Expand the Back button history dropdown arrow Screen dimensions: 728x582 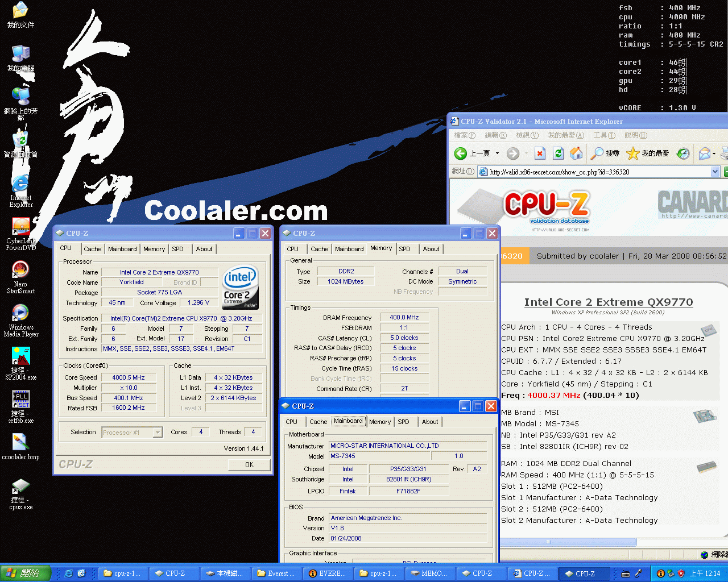[497, 153]
